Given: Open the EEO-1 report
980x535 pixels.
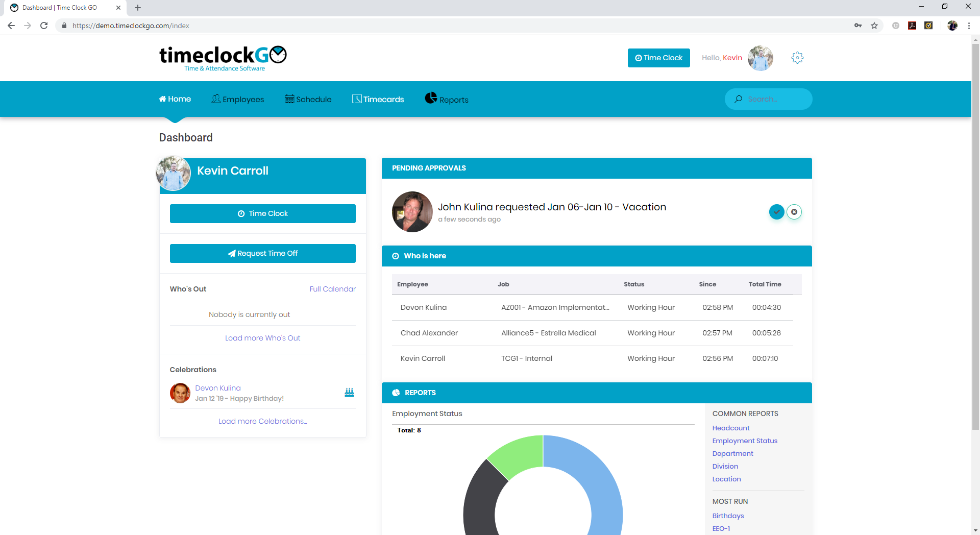Looking at the screenshot, I should pos(721,528).
